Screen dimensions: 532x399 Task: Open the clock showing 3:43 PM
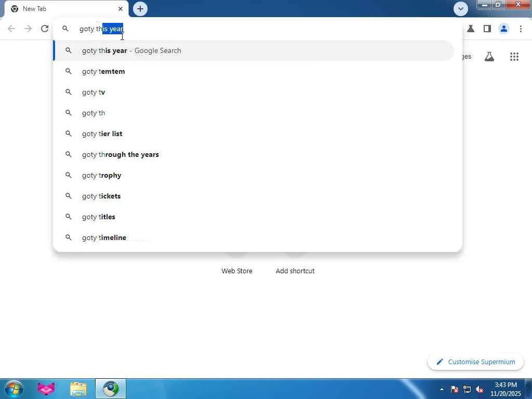tap(506, 389)
